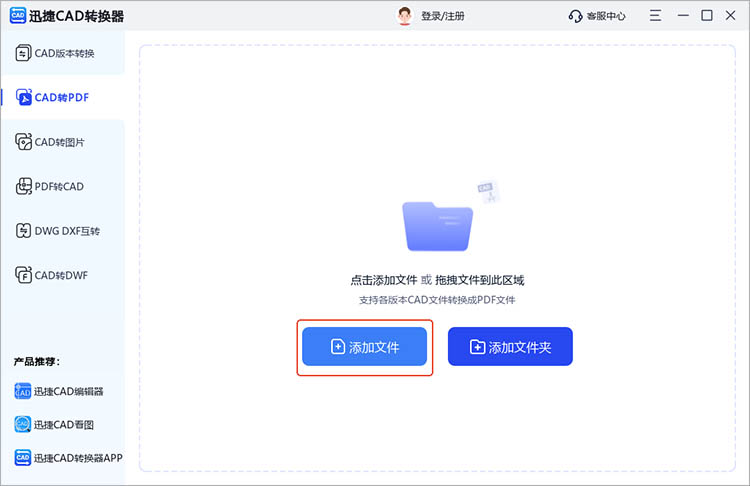This screenshot has width=750, height=486.
Task: Click the headset customer service icon
Action: point(575,16)
